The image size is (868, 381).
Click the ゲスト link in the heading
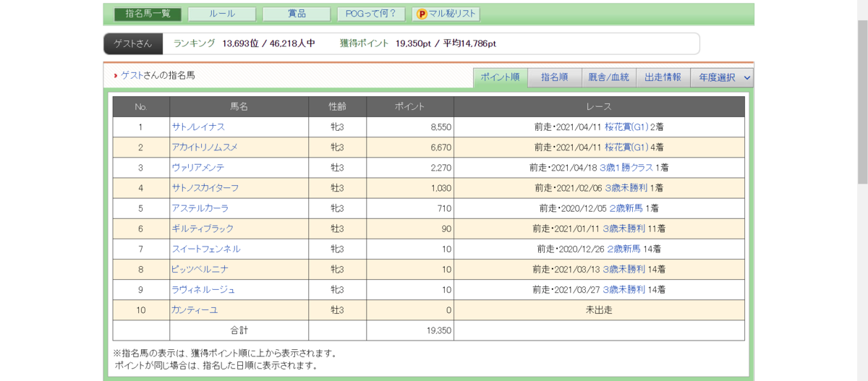click(x=131, y=75)
